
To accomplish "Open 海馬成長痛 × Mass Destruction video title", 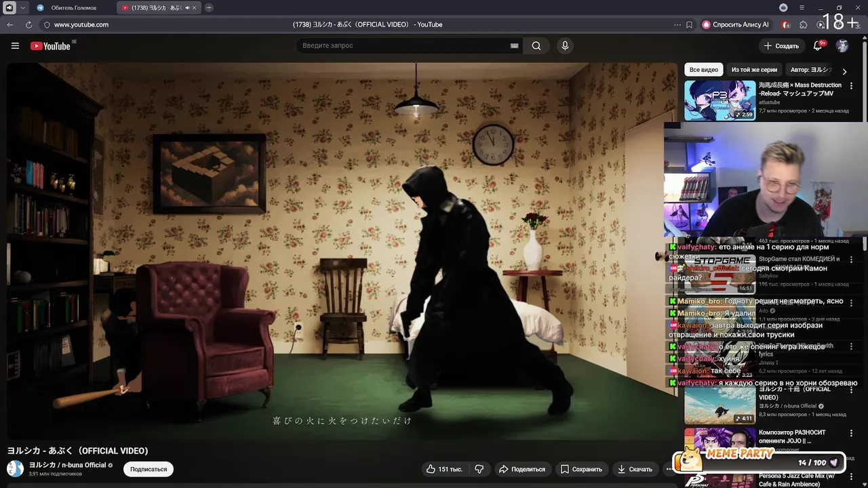I will tap(800, 89).
